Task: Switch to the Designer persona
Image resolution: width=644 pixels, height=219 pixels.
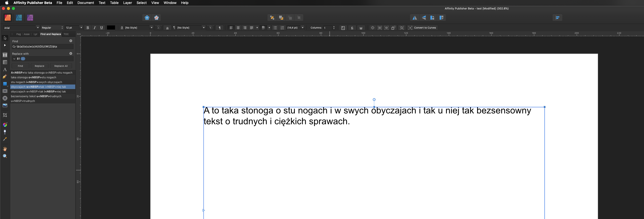Action: (x=19, y=17)
